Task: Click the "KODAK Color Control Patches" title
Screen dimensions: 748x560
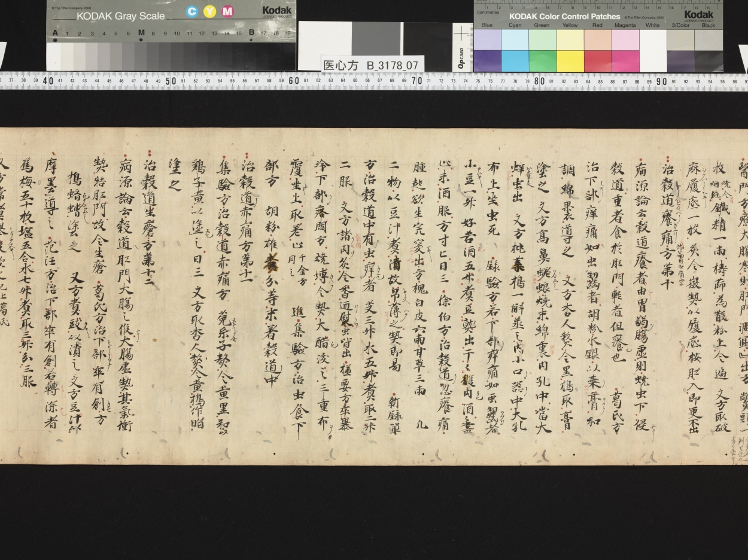Action: click(564, 16)
